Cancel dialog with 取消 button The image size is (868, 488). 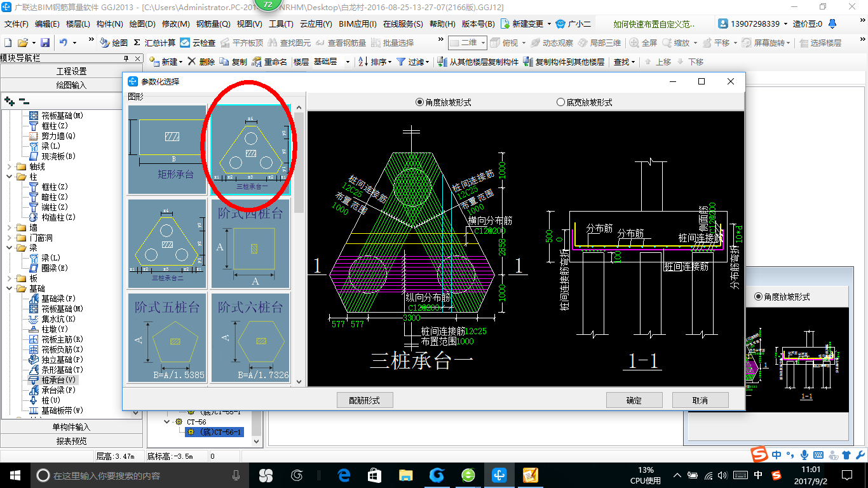tap(700, 400)
